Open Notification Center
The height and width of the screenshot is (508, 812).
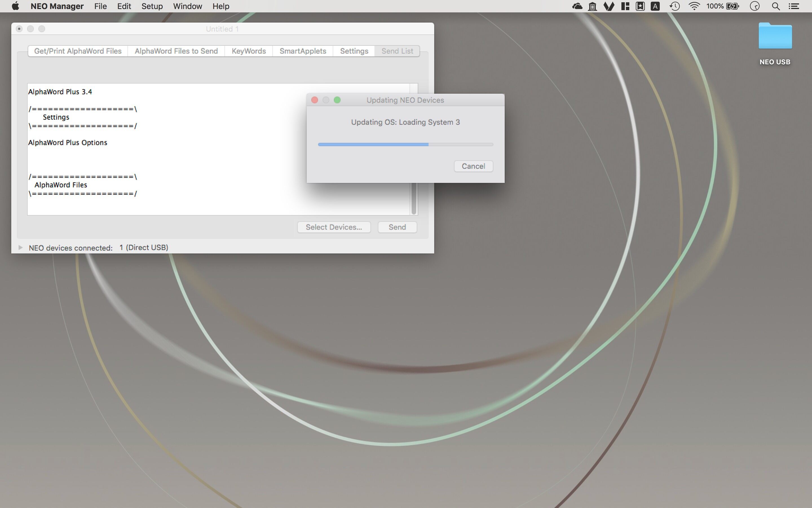click(x=794, y=6)
